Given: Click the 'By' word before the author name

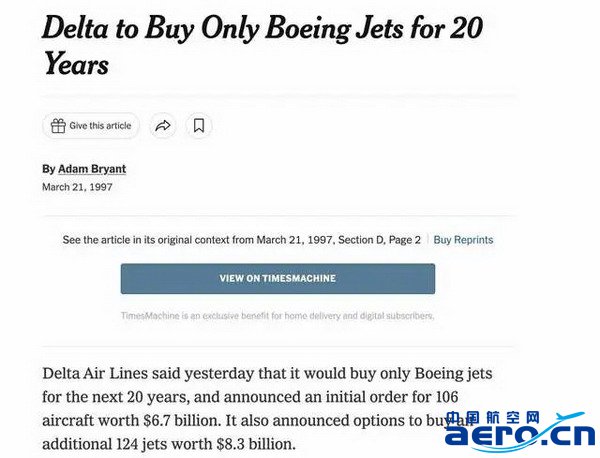Looking at the screenshot, I should click(49, 169).
